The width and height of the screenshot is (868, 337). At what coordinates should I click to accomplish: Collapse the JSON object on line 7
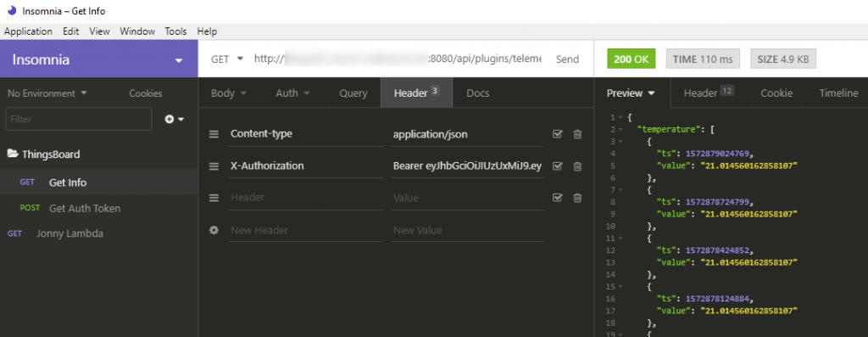[621, 190]
